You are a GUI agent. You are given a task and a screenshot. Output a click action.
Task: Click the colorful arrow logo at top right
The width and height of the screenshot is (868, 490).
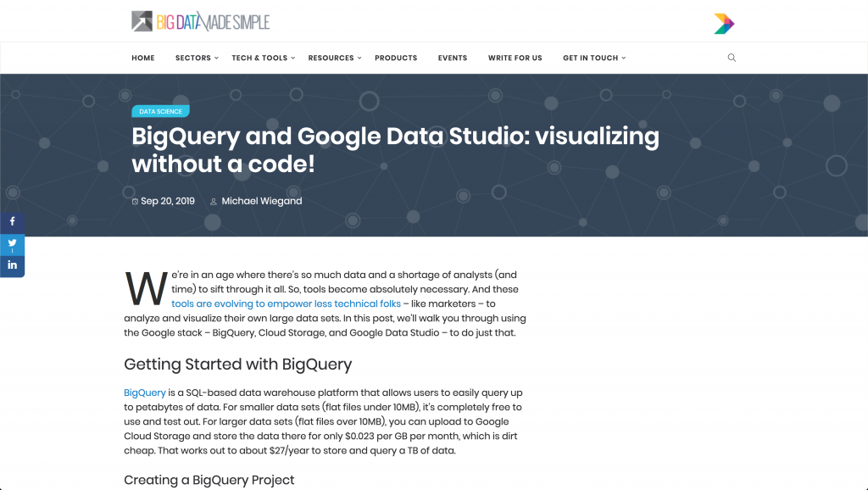click(724, 24)
